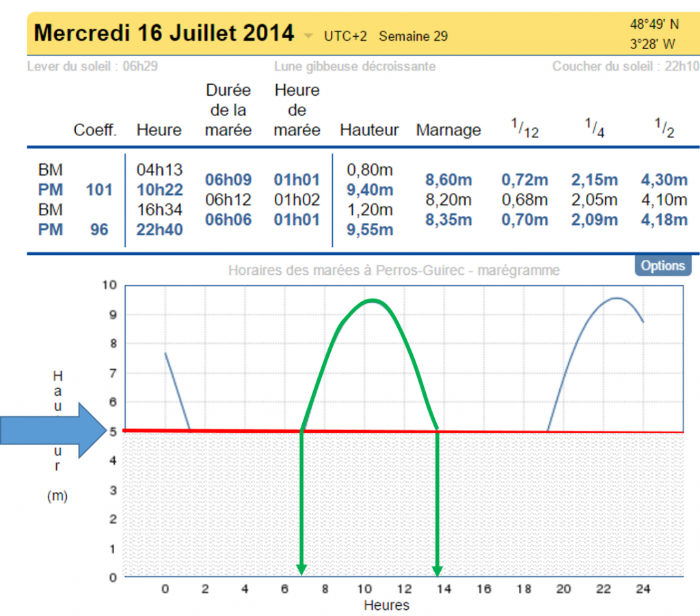Click the sunrise text Lever du soleil 06h29
Viewport: 700px width, 616px height.
[x=92, y=66]
